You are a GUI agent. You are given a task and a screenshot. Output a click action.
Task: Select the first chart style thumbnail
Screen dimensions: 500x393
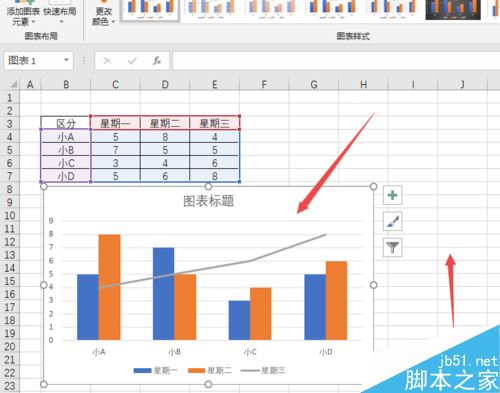(150, 10)
